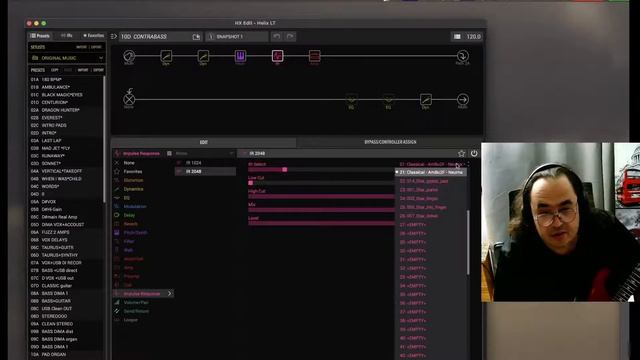Select the output block on the lower path

point(462,99)
